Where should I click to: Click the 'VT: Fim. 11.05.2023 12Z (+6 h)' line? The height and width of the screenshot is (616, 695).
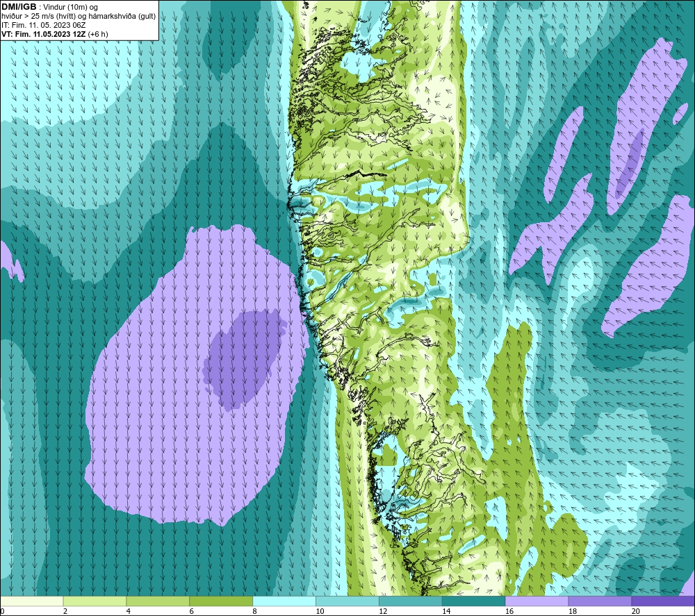click(x=54, y=34)
